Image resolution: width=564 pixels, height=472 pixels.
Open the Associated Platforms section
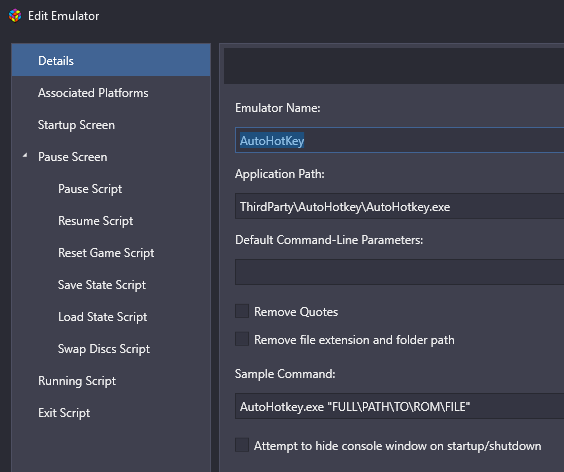[x=111, y=93]
